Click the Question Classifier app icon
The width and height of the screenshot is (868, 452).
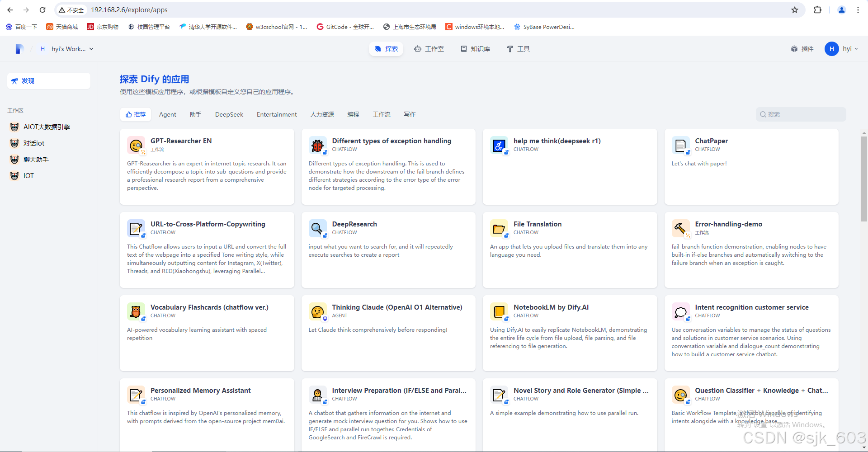coord(680,395)
